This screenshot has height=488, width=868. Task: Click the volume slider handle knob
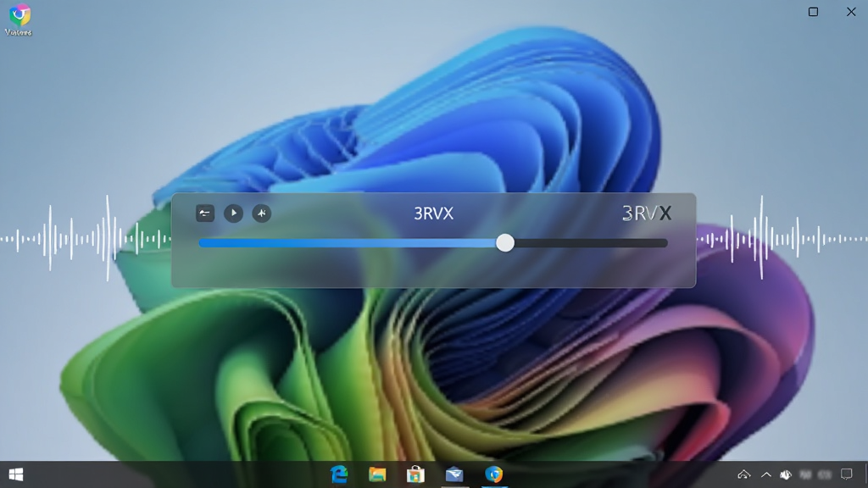click(x=505, y=243)
